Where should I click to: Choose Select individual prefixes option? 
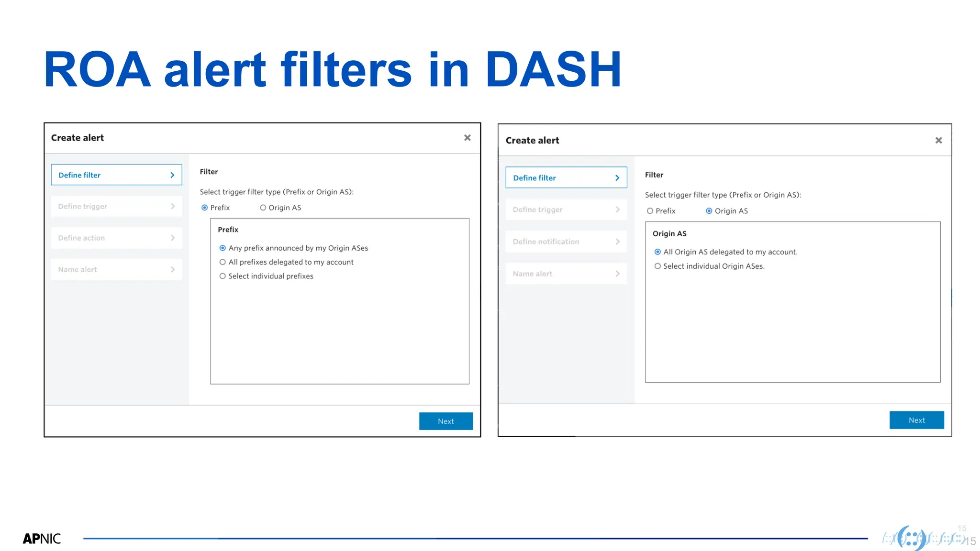[223, 276]
